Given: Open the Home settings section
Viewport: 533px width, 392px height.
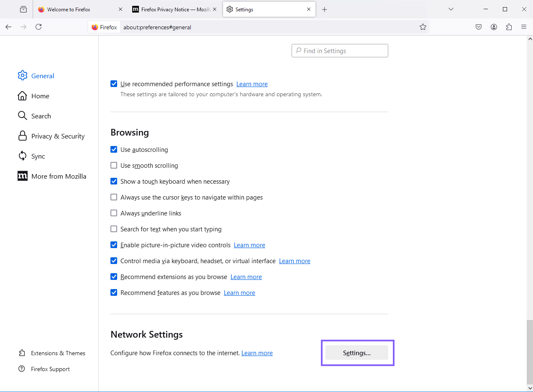Looking at the screenshot, I should coord(40,96).
